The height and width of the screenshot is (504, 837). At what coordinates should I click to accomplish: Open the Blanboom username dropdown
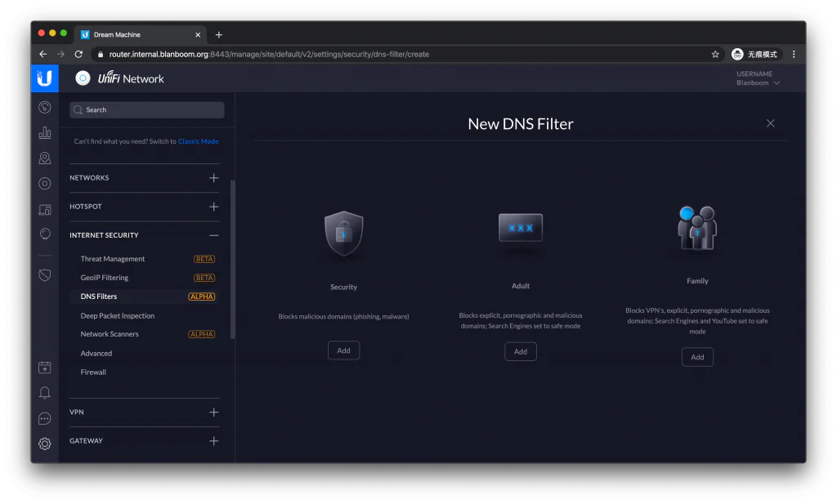pos(758,83)
